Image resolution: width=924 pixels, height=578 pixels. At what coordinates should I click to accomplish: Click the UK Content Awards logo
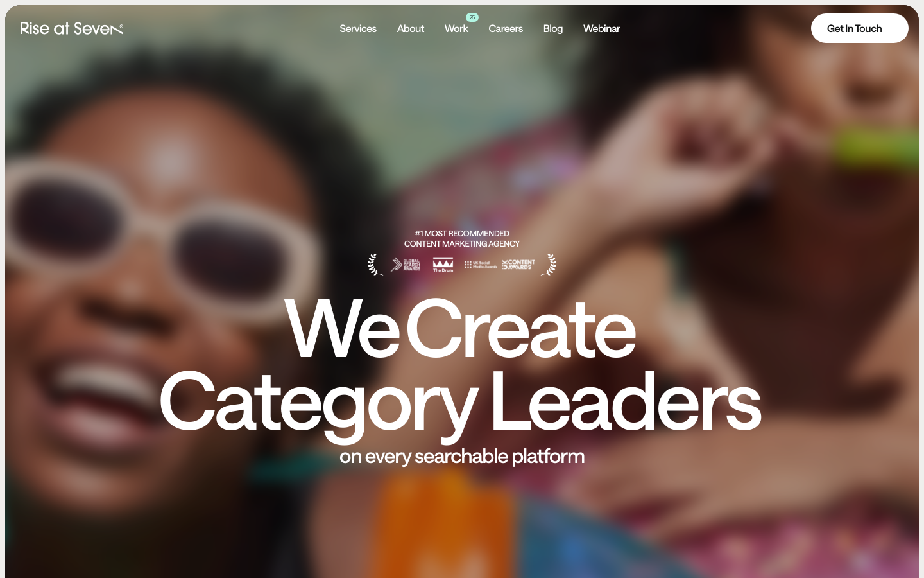[x=518, y=265]
